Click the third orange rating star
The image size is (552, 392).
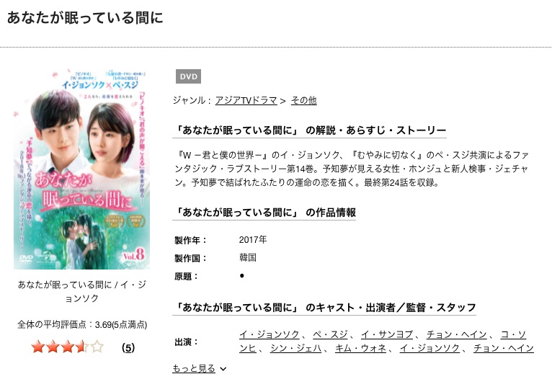[x=68, y=347]
